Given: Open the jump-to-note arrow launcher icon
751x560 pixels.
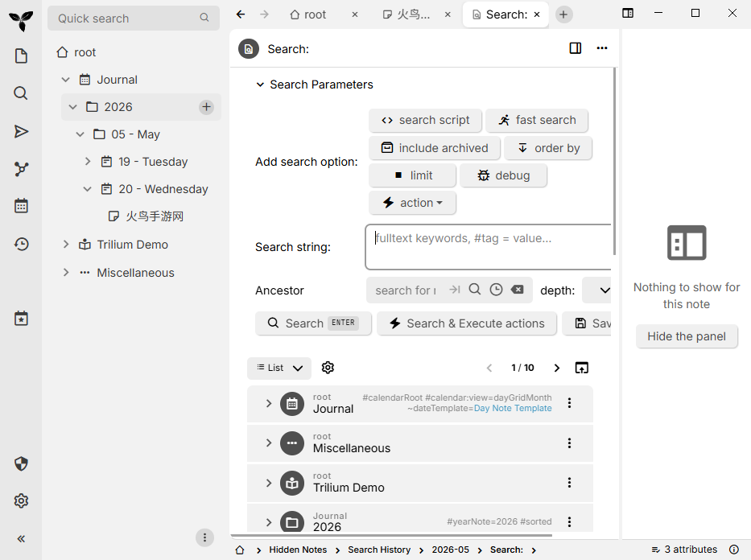Looking at the screenshot, I should point(21,131).
